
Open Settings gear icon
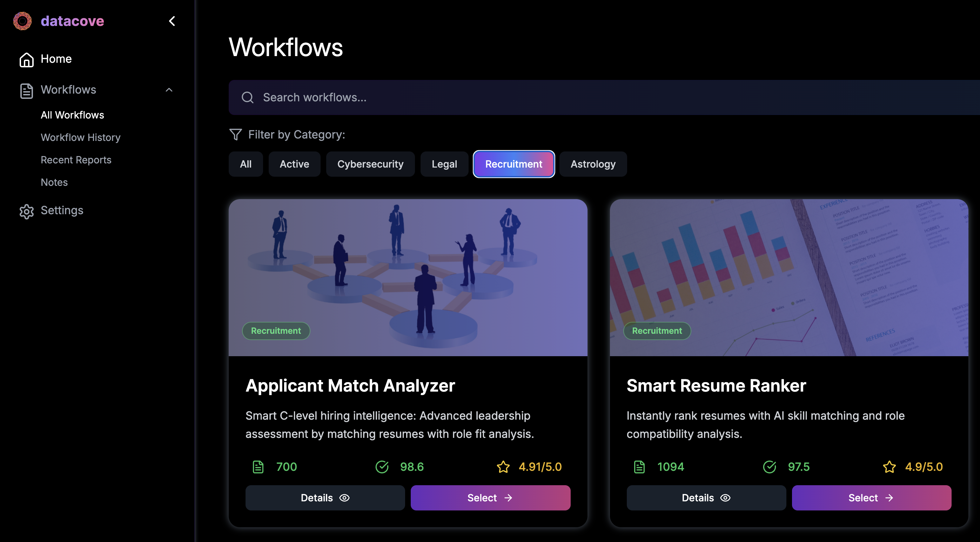tap(26, 211)
